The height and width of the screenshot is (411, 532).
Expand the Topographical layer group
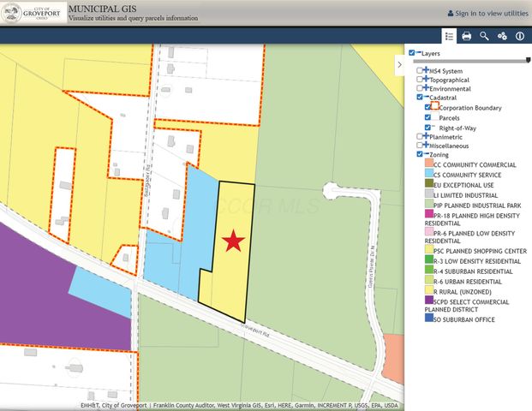pyautogui.click(x=426, y=80)
